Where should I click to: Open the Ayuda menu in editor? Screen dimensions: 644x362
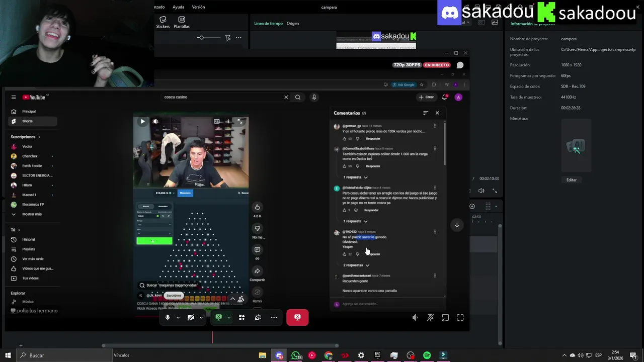click(179, 7)
